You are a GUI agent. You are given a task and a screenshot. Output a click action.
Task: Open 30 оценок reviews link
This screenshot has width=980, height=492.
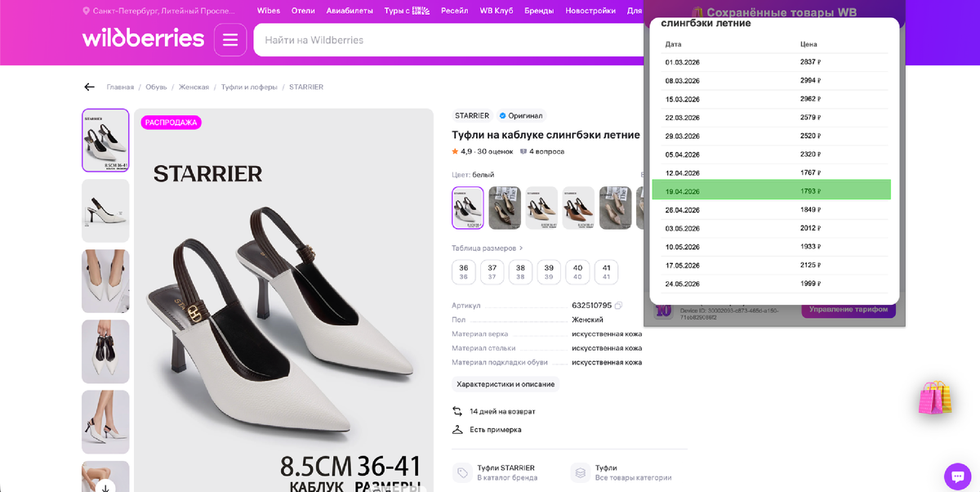(x=496, y=151)
